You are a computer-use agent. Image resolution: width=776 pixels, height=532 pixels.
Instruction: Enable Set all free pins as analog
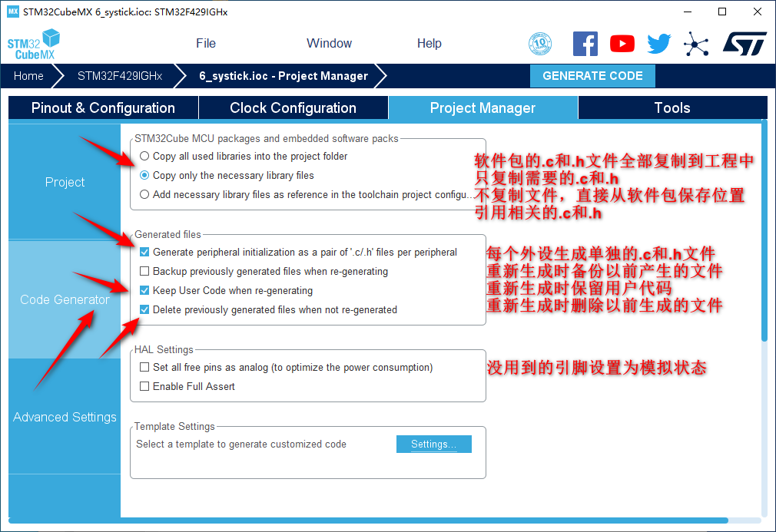pyautogui.click(x=144, y=368)
